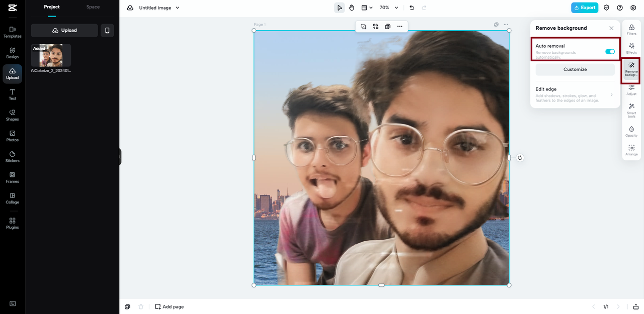Select the Remove background tool
This screenshot has height=314, width=644.
pyautogui.click(x=631, y=69)
